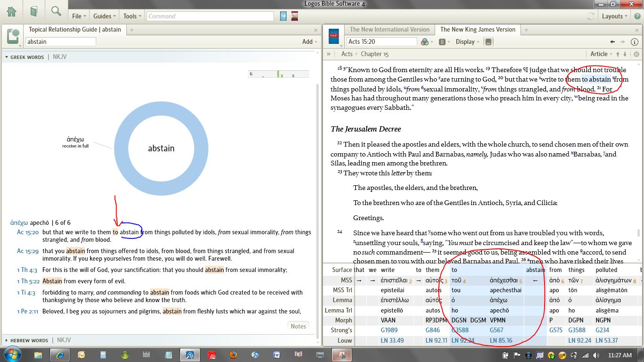Select the Topical Relationship Guide abstain tab
Image resolution: width=644 pixels, height=362 pixels.
pos(75,29)
